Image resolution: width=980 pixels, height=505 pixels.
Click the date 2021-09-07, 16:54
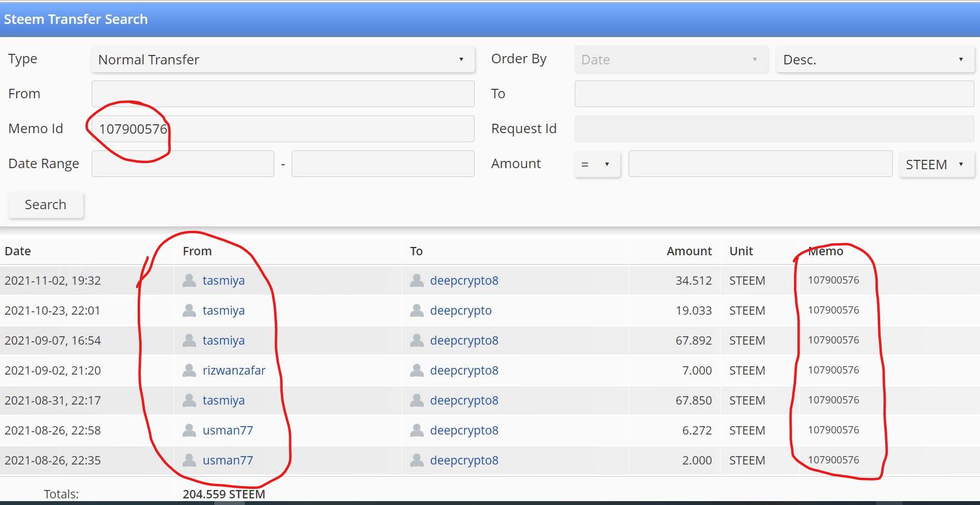click(x=53, y=340)
